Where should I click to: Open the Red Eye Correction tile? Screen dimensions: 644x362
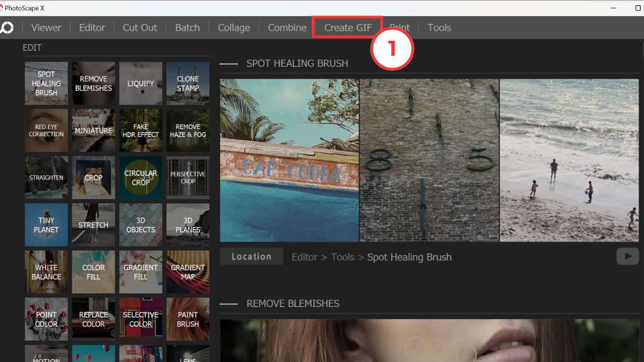coord(46,130)
